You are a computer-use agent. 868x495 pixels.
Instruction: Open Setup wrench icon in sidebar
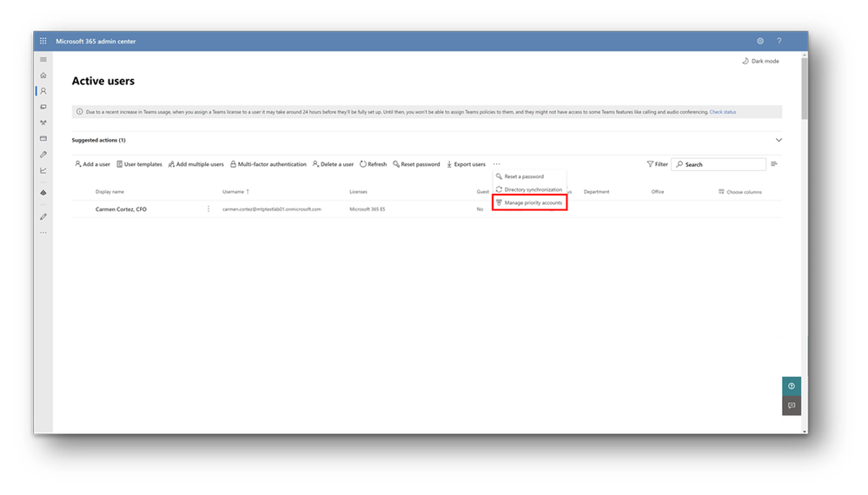pyautogui.click(x=43, y=155)
